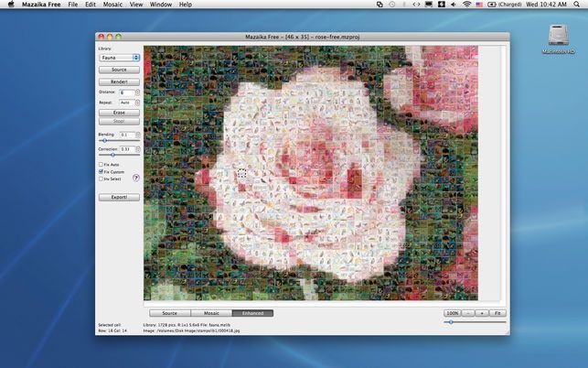
Task: Adjust the Blending slider
Action: (104, 141)
